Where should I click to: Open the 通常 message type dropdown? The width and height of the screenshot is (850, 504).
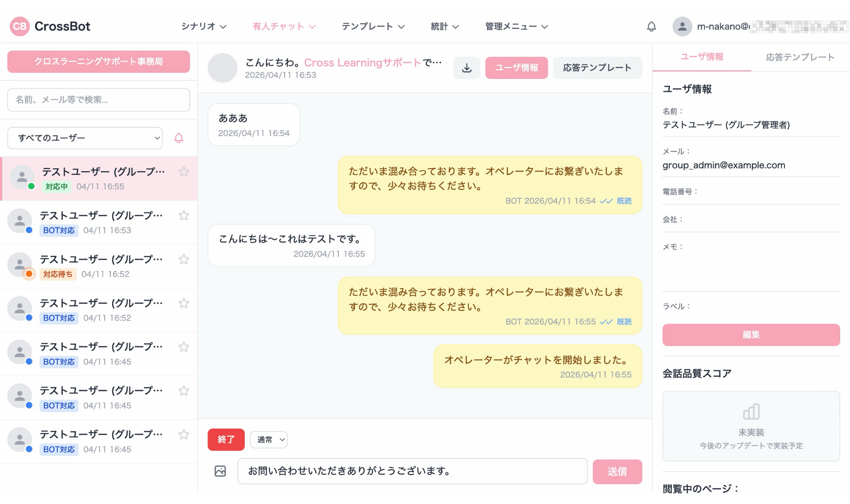269,439
